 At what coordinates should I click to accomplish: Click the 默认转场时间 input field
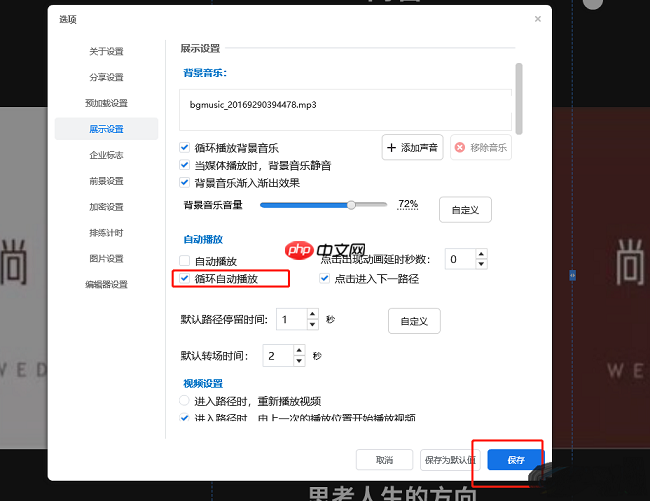coord(278,356)
